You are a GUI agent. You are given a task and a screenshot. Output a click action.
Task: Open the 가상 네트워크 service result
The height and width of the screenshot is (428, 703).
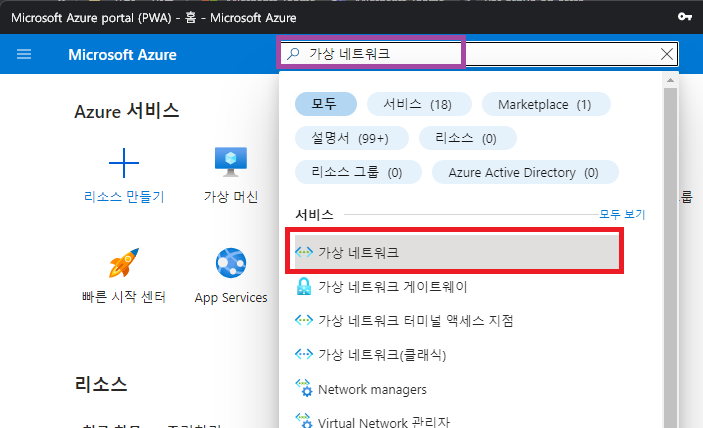point(456,252)
